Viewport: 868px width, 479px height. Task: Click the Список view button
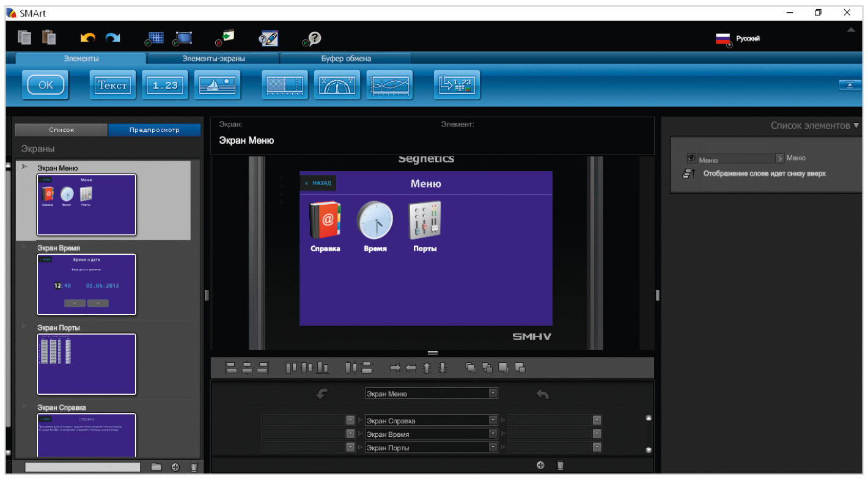coord(61,130)
